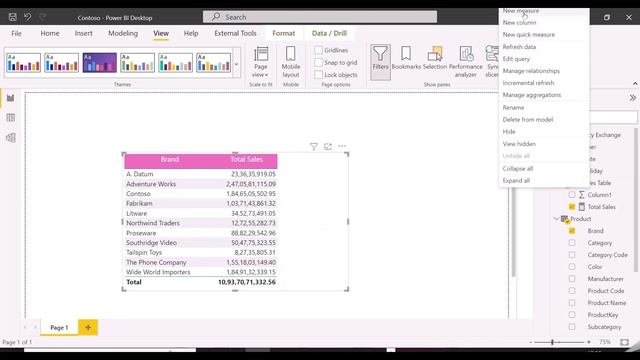
Task: Switch to the Modeling ribbon tab
Action: [x=123, y=33]
